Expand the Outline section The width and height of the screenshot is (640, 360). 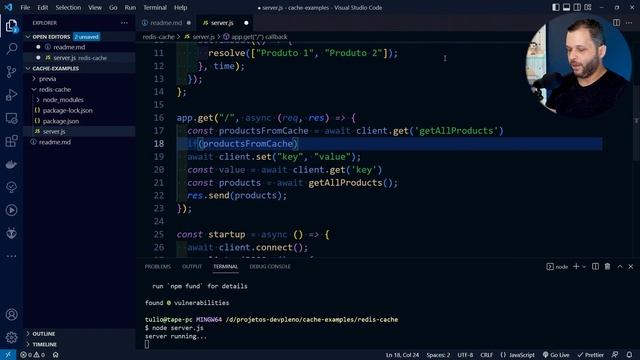click(x=44, y=334)
